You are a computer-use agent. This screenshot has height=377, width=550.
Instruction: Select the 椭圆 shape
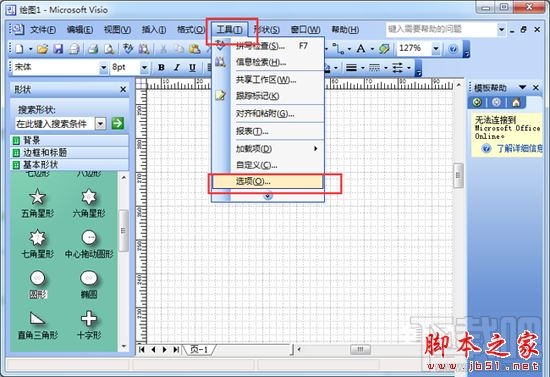pos(89,285)
